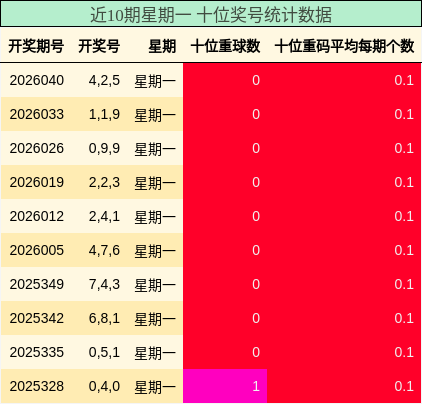The width and height of the screenshot is (422, 404).
Task: Select winning numbers 2,2,3
Action: pos(104,183)
